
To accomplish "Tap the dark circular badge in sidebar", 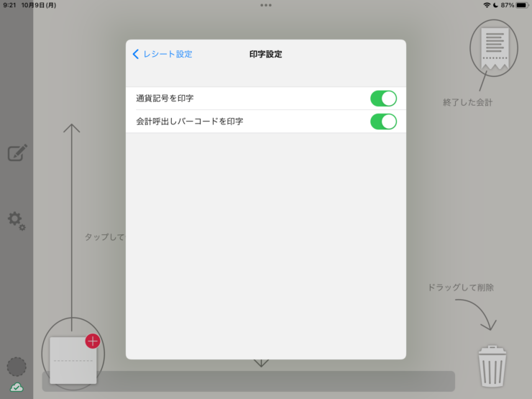I will tap(17, 367).
